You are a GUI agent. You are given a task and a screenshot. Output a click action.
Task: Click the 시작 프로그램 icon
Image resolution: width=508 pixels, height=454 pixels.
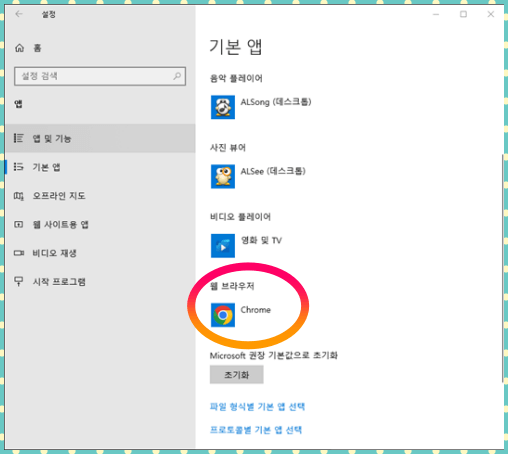(x=19, y=282)
